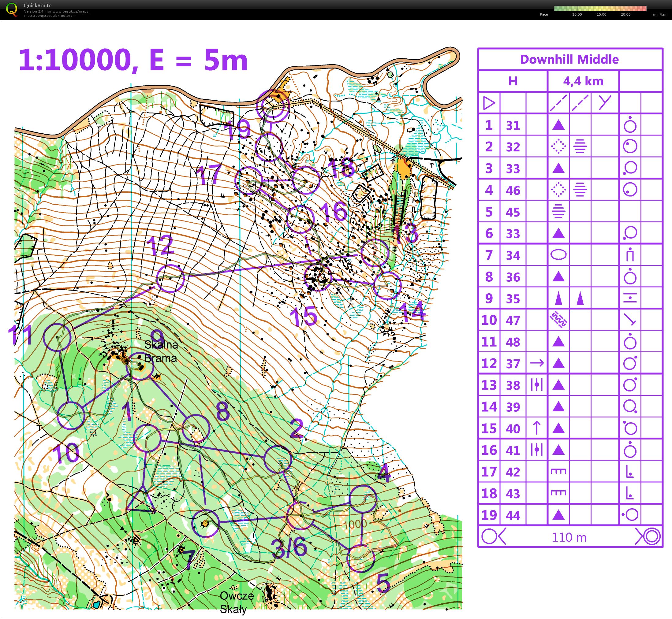Screen dimensions: 672x619
Task: Click the northern arrow symbol on control 15 row
Action: (x=536, y=428)
